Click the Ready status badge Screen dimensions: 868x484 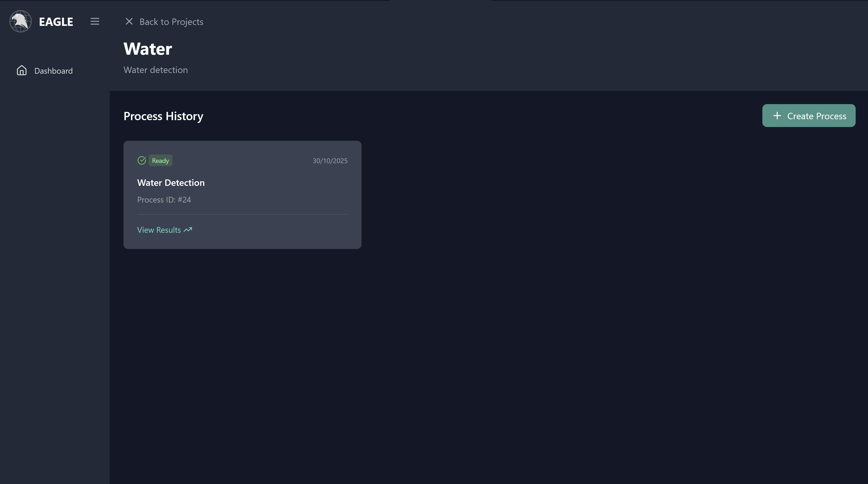[160, 161]
